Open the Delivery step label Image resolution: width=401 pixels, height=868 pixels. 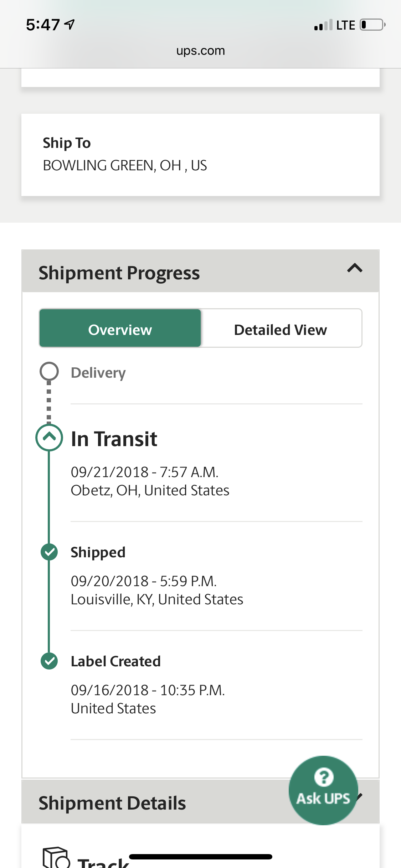[x=98, y=373]
